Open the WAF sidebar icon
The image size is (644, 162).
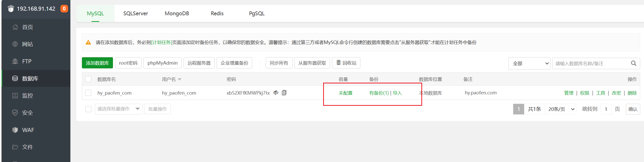pos(15,130)
